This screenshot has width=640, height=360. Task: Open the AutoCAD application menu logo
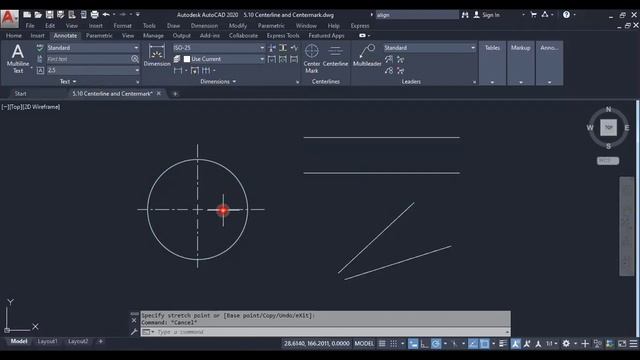(x=9, y=18)
